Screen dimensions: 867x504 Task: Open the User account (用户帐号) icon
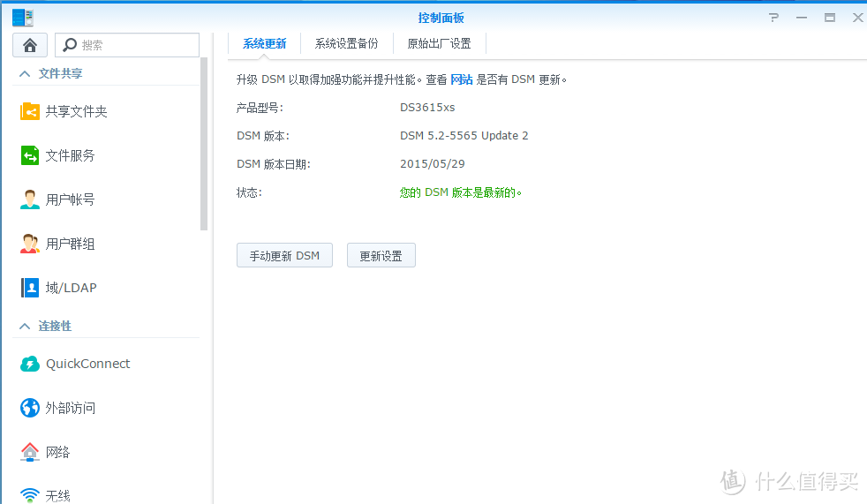pos(30,199)
